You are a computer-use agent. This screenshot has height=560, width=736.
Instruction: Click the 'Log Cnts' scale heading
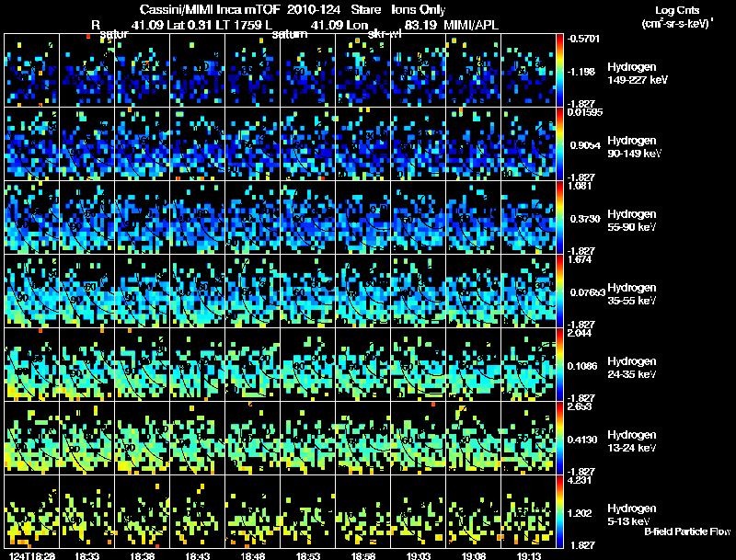(x=677, y=10)
